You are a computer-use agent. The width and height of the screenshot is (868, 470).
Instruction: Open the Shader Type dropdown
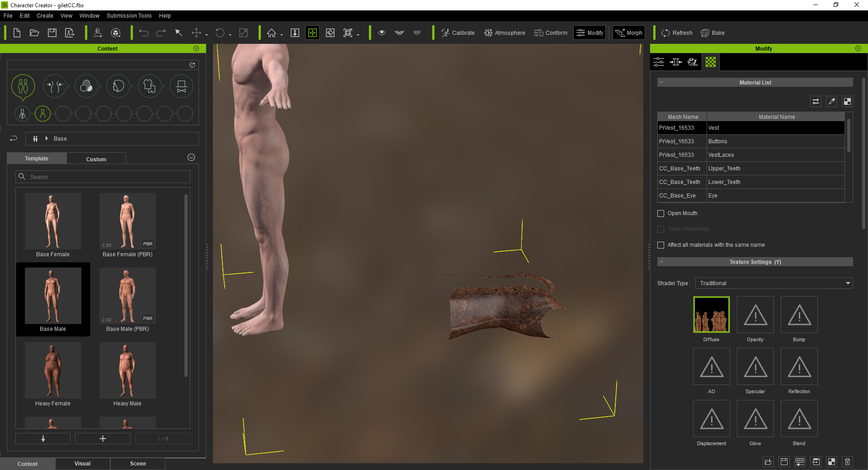(774, 283)
